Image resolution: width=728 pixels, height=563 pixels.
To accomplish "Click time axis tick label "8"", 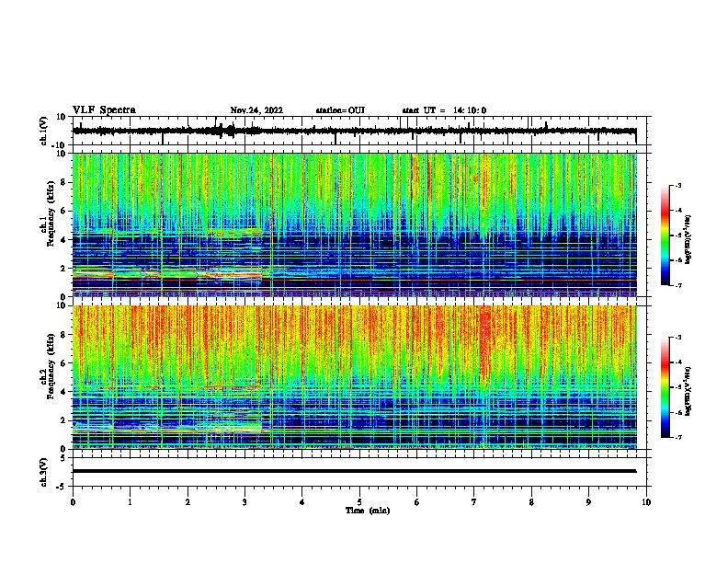I will pyautogui.click(x=531, y=502).
